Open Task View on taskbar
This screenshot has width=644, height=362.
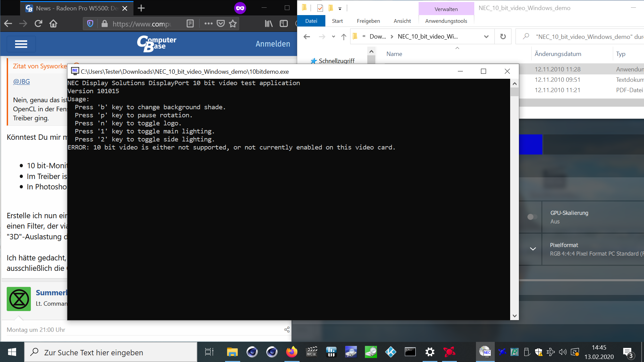[x=209, y=352]
